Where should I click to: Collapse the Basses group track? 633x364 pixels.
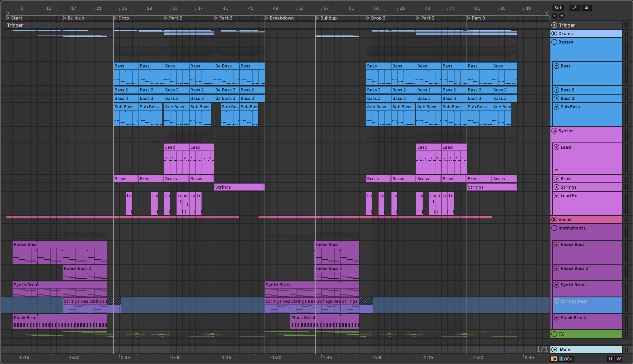(554, 42)
